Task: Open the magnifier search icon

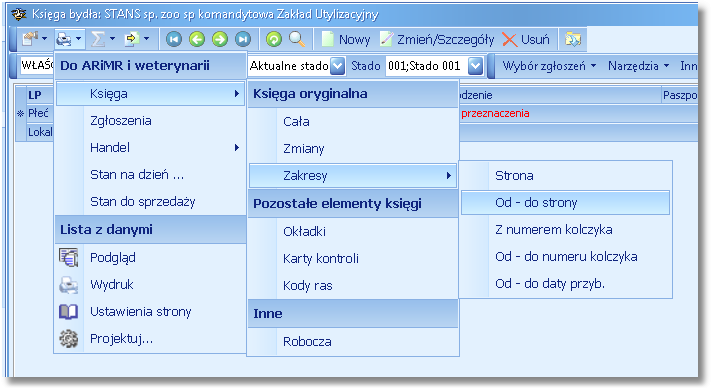Action: [x=297, y=39]
